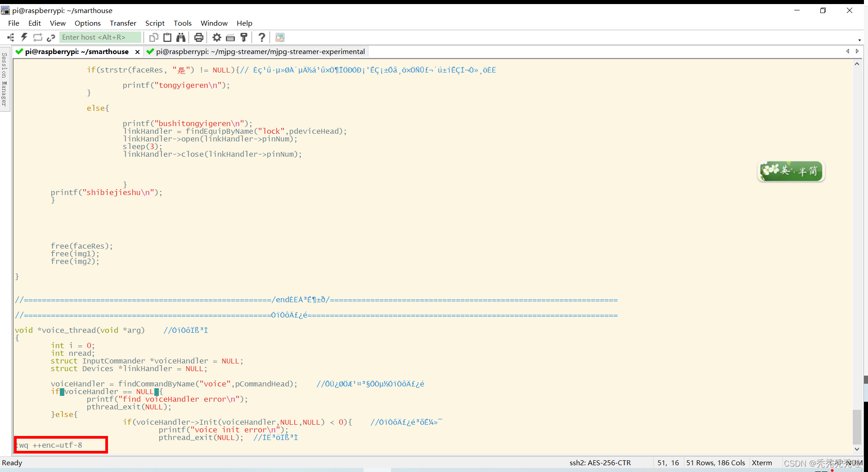
Task: Click the Chinese input method floating widget
Action: tap(791, 171)
